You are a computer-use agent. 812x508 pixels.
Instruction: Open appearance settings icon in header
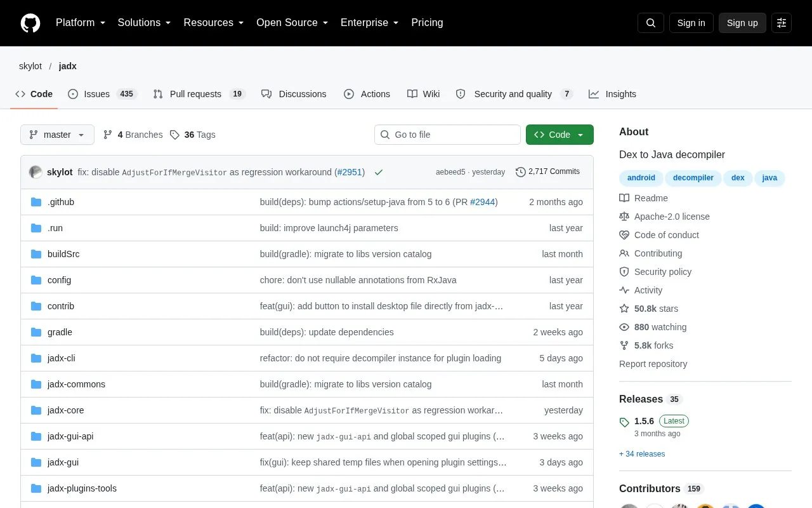click(782, 23)
